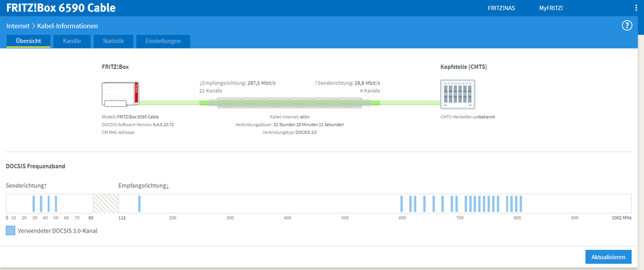This screenshot has height=270, width=644.
Task: Click Kabel-Informationen breadcrumb entry
Action: point(67,26)
